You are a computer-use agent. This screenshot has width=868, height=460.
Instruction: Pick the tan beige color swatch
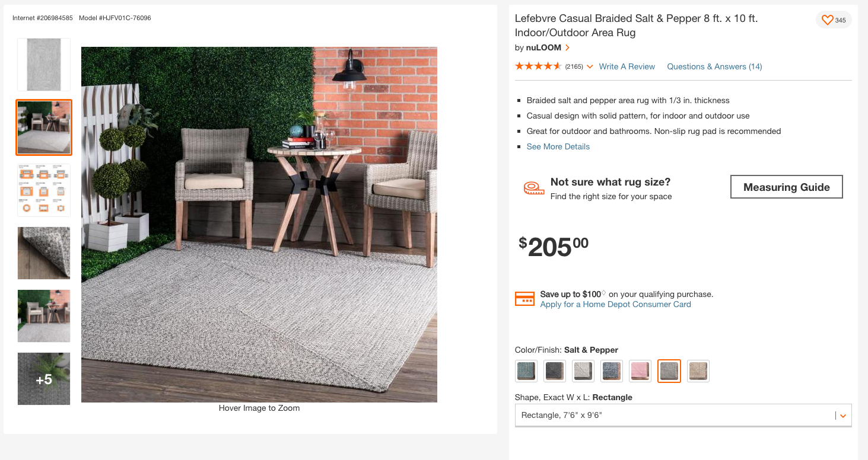[x=698, y=371]
